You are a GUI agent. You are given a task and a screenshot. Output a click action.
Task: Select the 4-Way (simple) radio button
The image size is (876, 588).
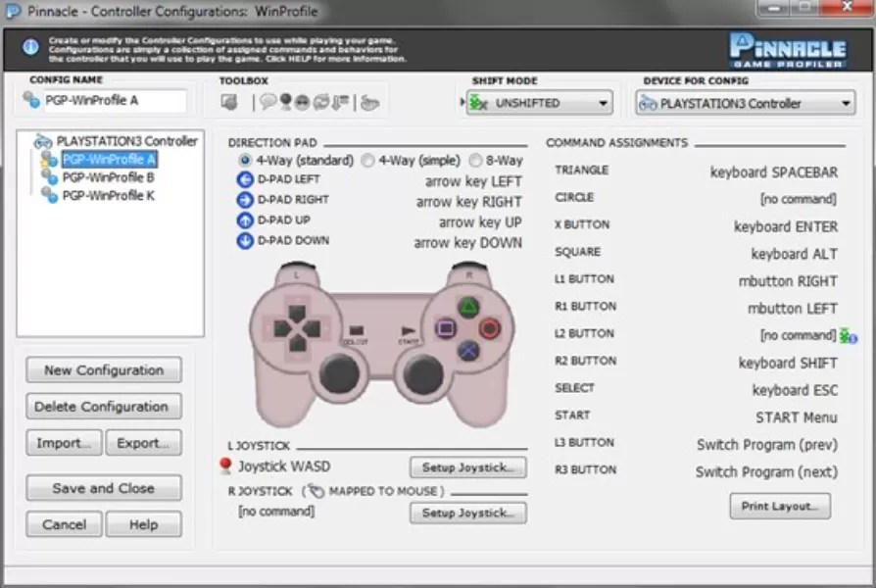pos(367,161)
